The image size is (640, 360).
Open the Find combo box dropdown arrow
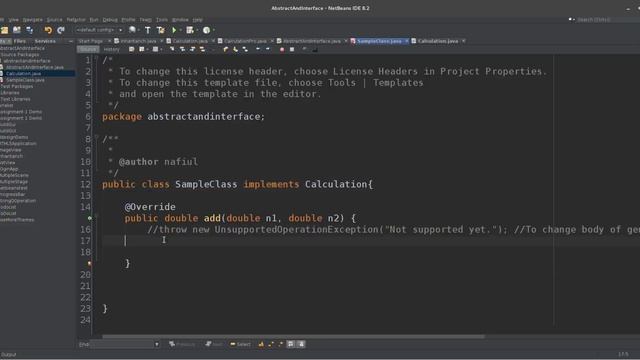tap(157, 344)
